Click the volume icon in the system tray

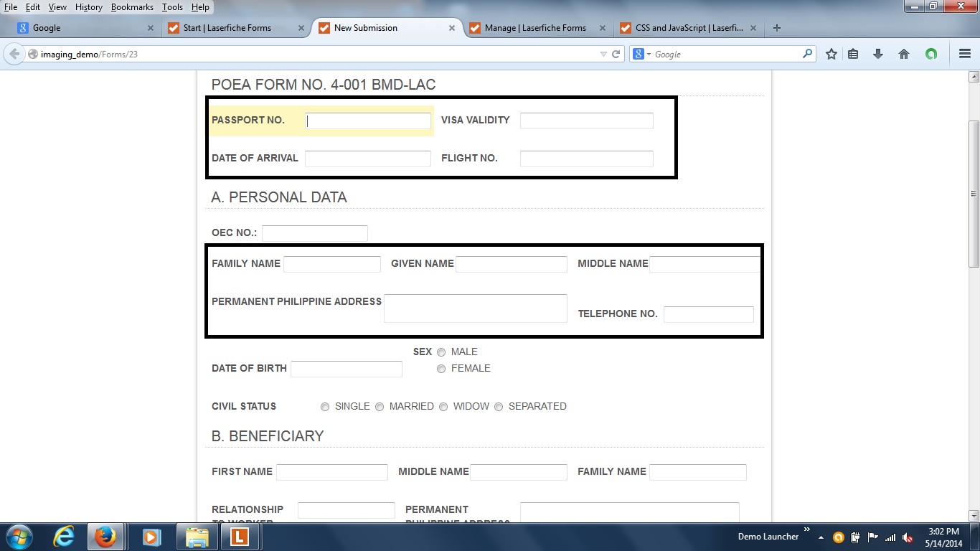tap(908, 537)
